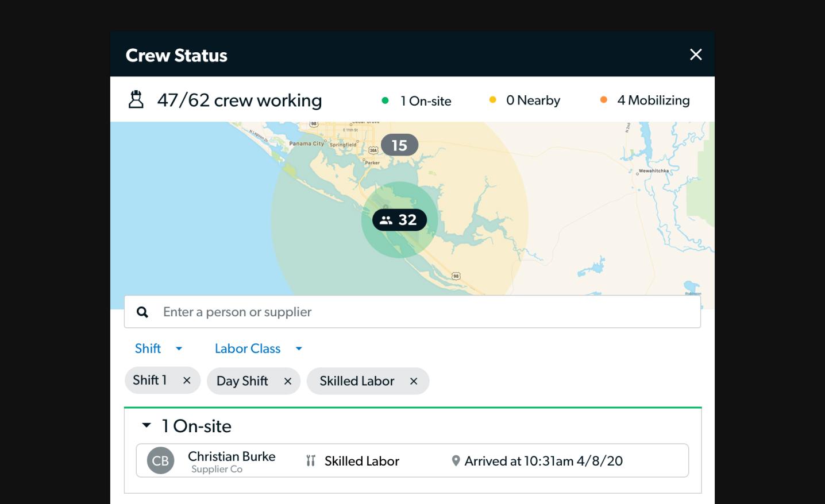Click the 4 Mobilizing status label
Screen dimensions: 825x504
point(653,100)
